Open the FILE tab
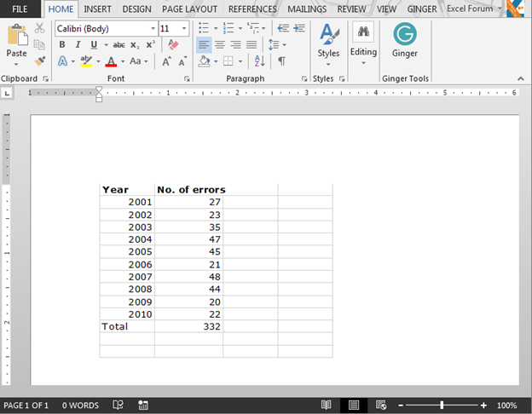532x414 pixels. 20,9
